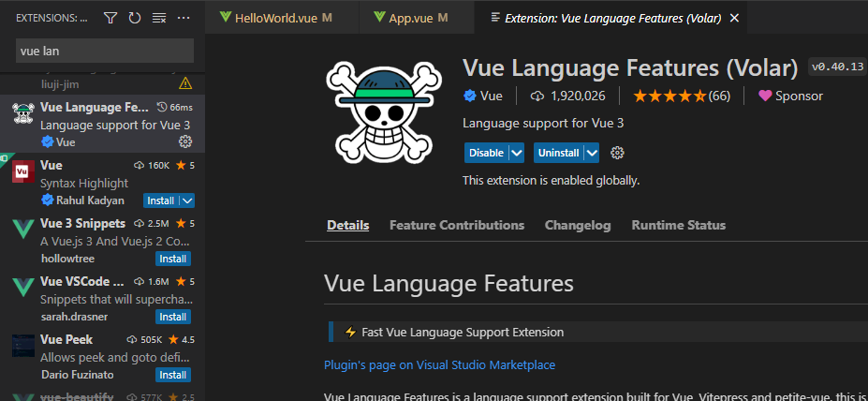Select Vue Language Features in extensions list
The height and width of the screenshot is (401, 868).
pyautogui.click(x=102, y=124)
